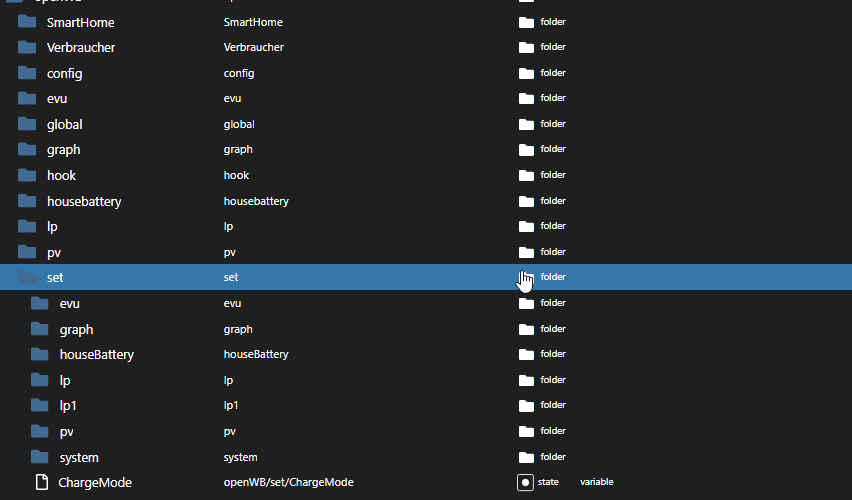Viewport: 852px width, 500px height.
Task: Click the 'state' type label for ChargeMode
Action: coord(548,482)
